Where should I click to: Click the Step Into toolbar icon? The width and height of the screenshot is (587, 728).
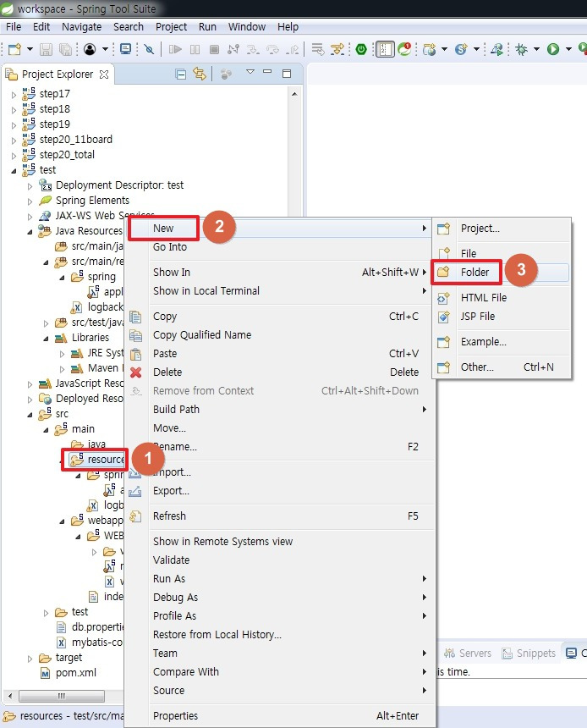point(253,49)
